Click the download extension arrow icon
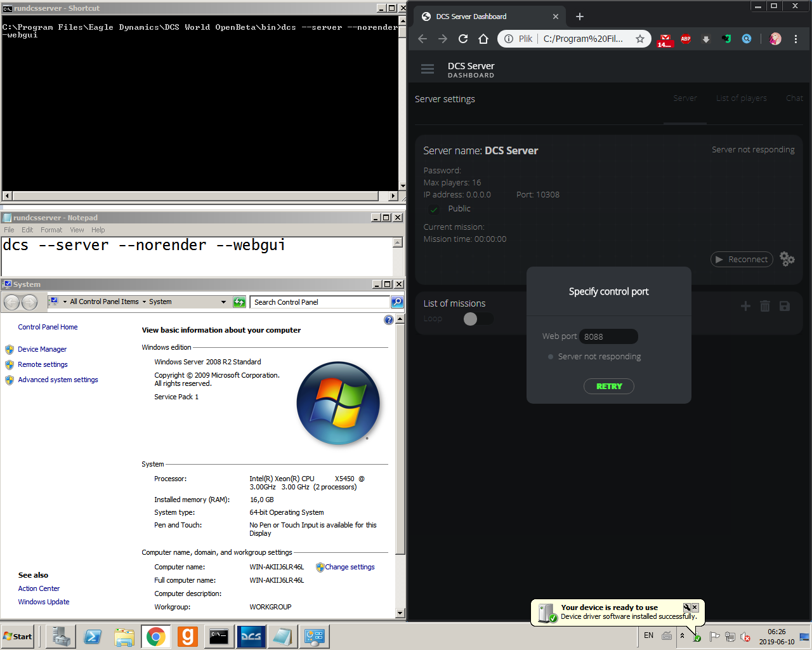The image size is (812, 650). pyautogui.click(x=706, y=39)
